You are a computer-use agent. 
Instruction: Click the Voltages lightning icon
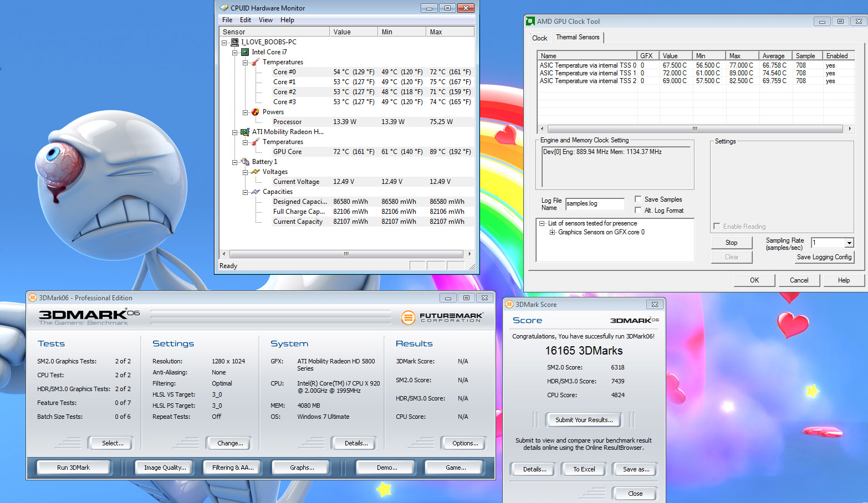(x=256, y=172)
